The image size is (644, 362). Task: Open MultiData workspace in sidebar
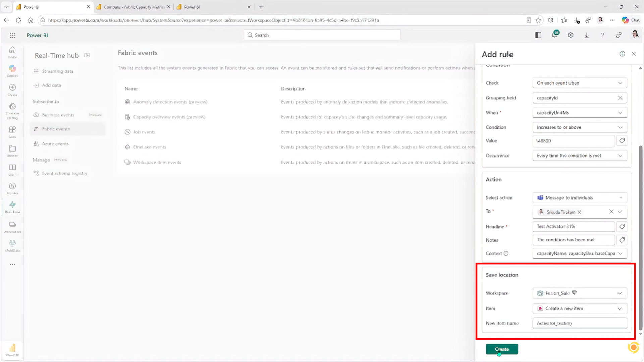[12, 245]
